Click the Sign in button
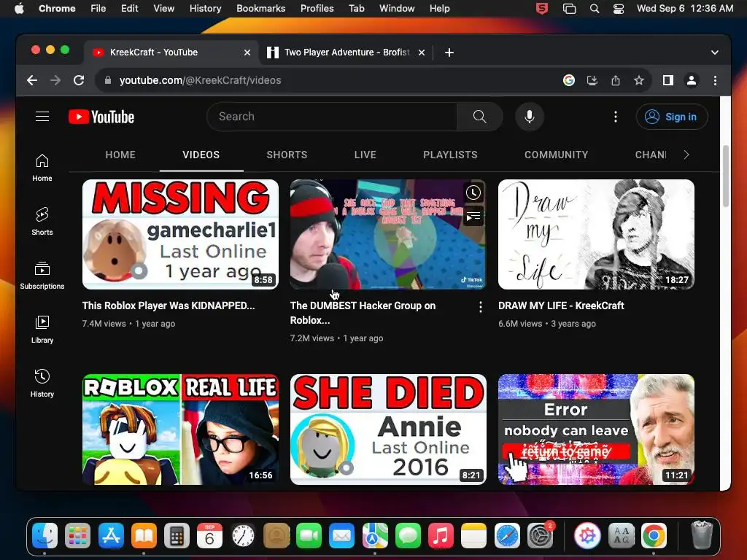 (x=672, y=117)
